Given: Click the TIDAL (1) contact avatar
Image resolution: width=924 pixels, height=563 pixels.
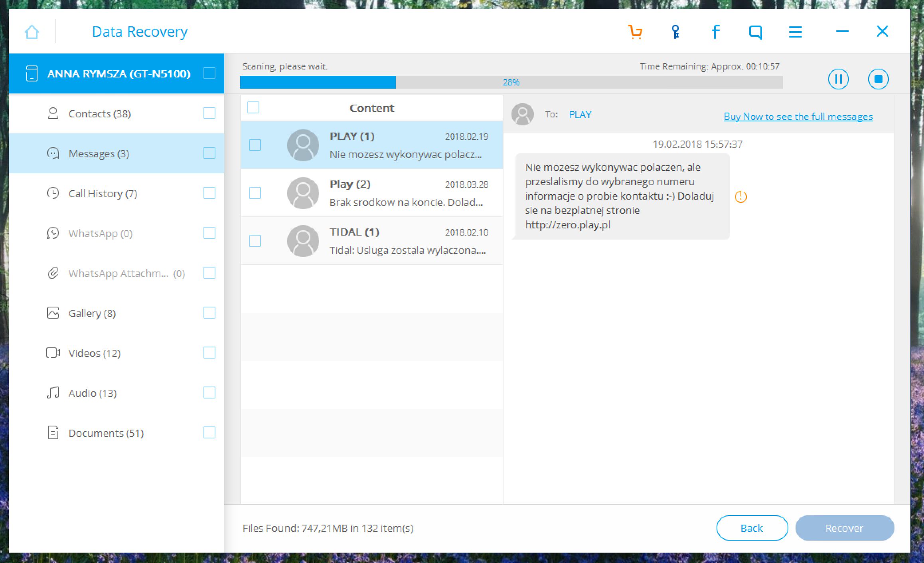Looking at the screenshot, I should pos(303,241).
